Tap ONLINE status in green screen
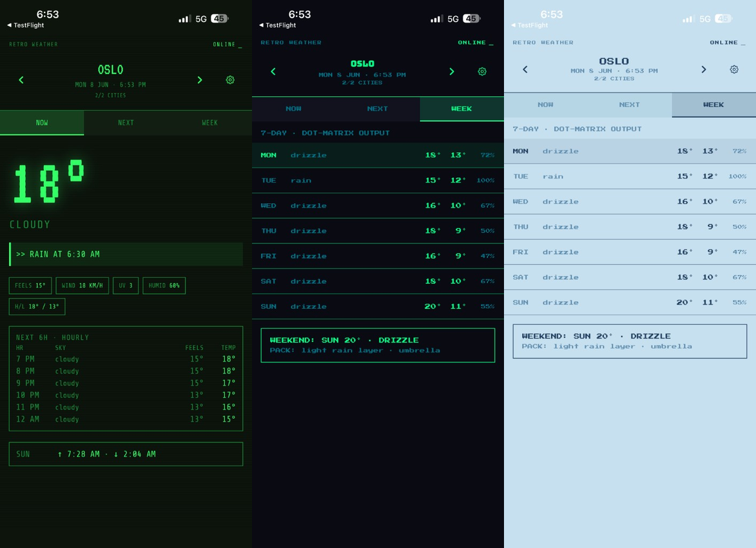This screenshot has width=756, height=548. [227, 44]
